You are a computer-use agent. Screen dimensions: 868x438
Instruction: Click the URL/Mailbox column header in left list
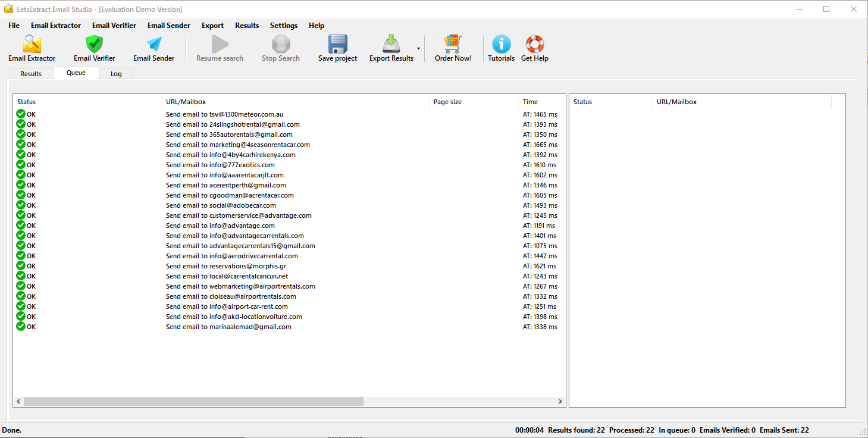295,102
